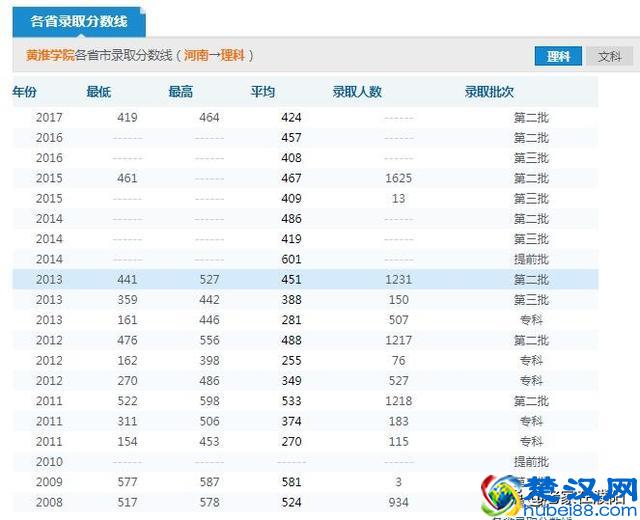Click admitted count 934
640x520 pixels.
[399, 502]
